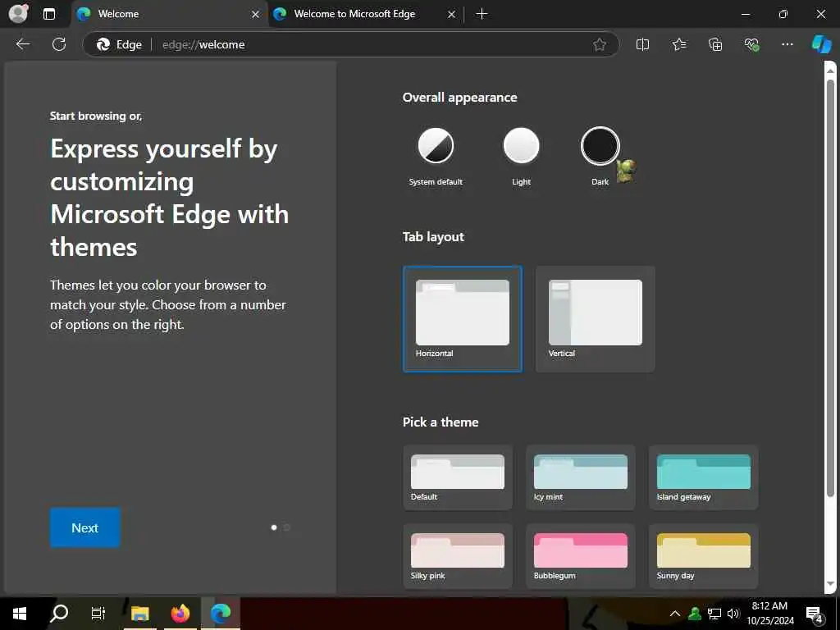Click the green user tray icon
The height and width of the screenshot is (630, 840).
695,614
